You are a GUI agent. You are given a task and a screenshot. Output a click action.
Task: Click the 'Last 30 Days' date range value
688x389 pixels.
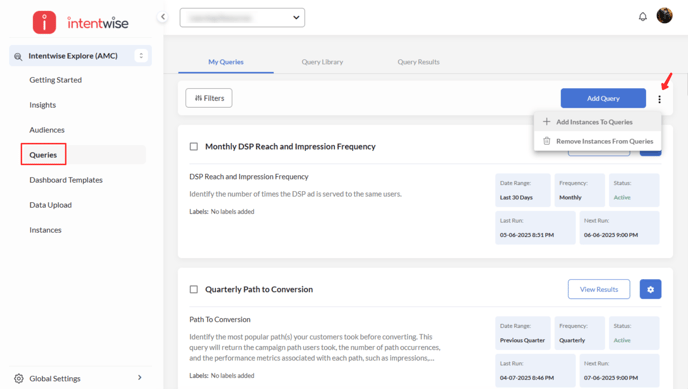[516, 197]
